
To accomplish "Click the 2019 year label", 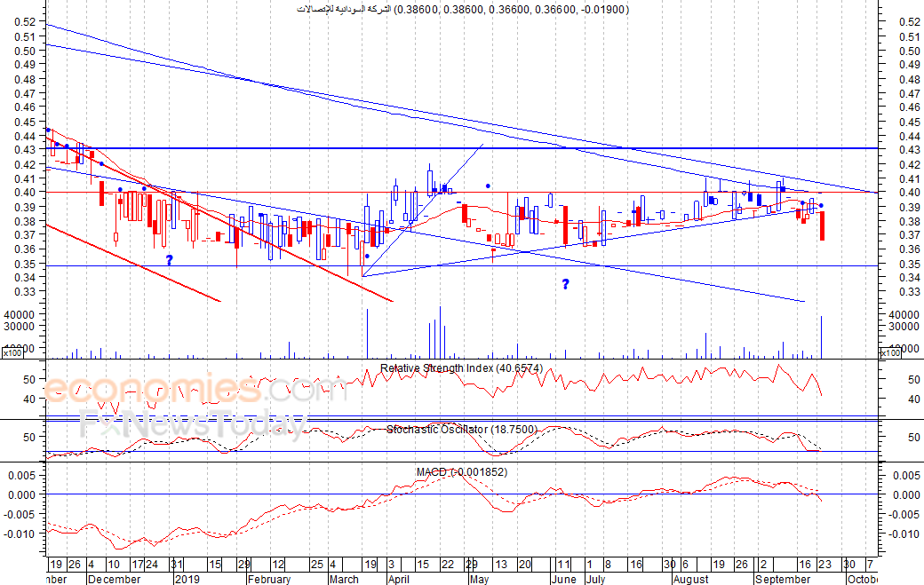I will tap(187, 579).
